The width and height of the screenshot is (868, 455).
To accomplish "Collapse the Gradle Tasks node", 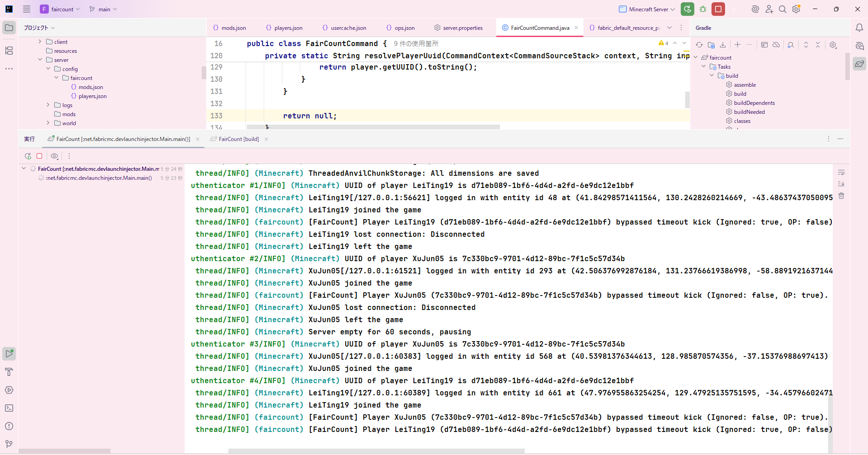I will point(703,66).
